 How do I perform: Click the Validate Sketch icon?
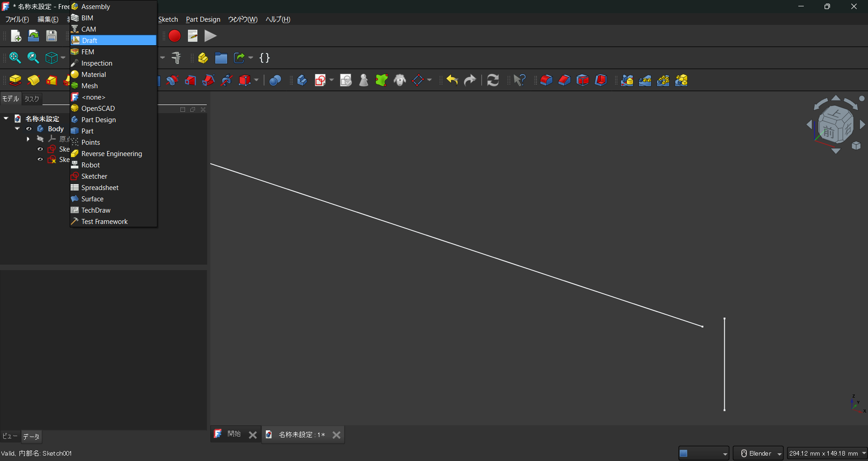pyautogui.click(x=346, y=81)
